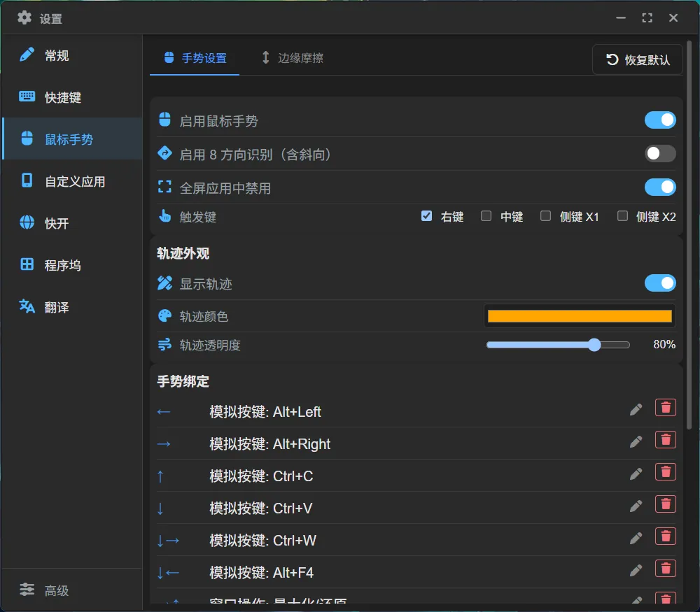Click the down-left gesture symbol for Alt+F4

coord(168,573)
